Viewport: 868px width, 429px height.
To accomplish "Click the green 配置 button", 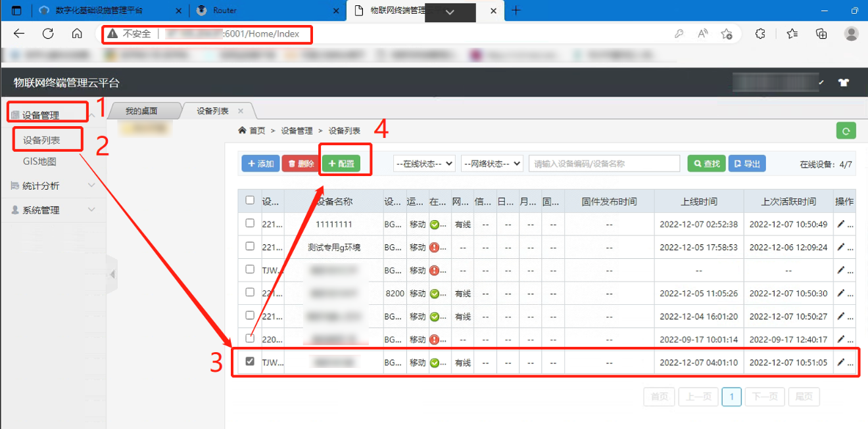I will click(x=341, y=164).
